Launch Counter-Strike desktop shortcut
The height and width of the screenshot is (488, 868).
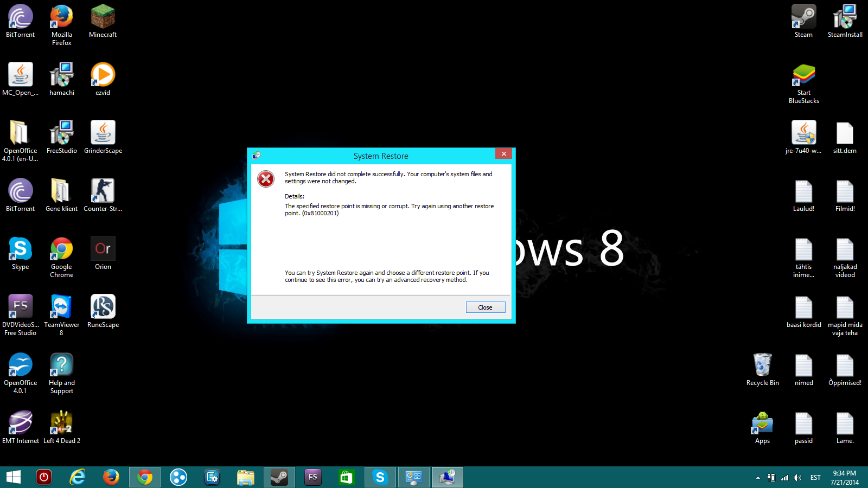pyautogui.click(x=103, y=195)
